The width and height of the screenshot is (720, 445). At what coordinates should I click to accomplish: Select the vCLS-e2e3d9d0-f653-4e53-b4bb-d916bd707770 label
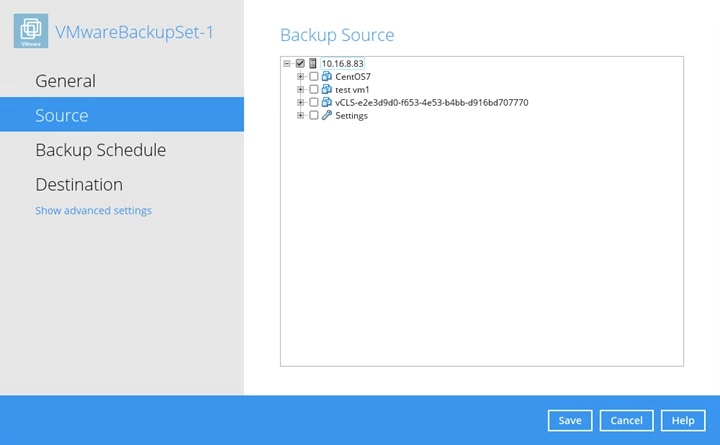pyautogui.click(x=432, y=102)
